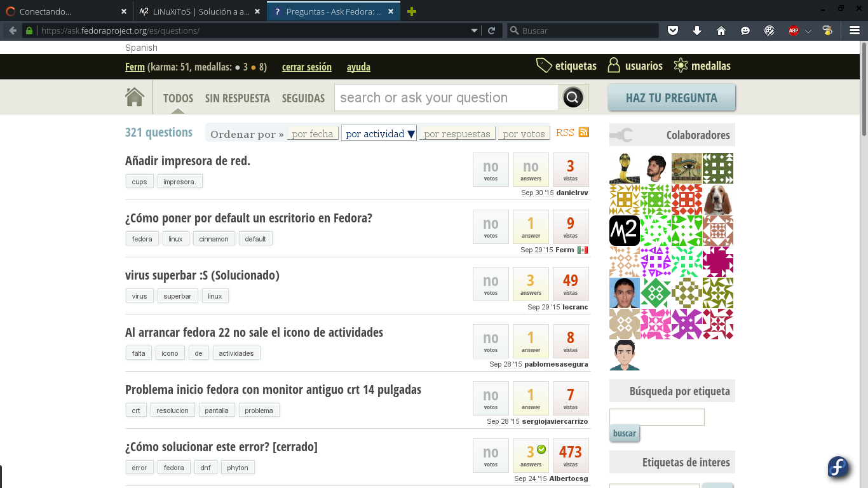Open question Añadir impresora de red
The width and height of the screenshot is (868, 488).
pyautogui.click(x=187, y=161)
